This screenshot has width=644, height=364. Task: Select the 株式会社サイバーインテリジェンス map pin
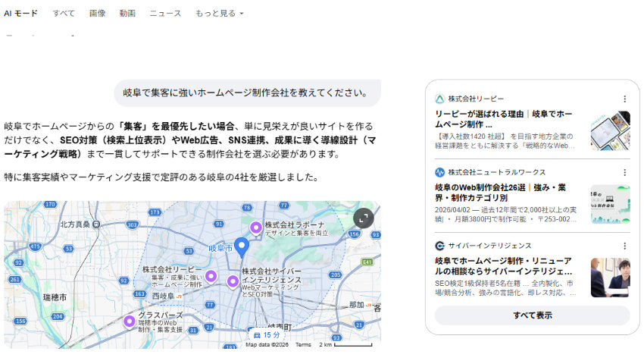233,281
